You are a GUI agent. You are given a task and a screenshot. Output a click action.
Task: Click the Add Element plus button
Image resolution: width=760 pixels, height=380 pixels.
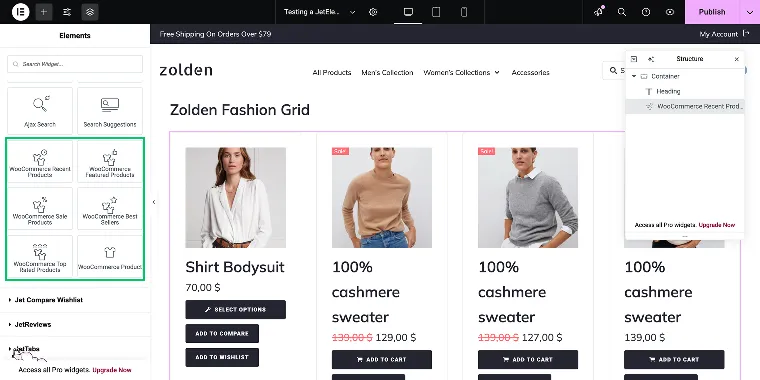coord(44,12)
